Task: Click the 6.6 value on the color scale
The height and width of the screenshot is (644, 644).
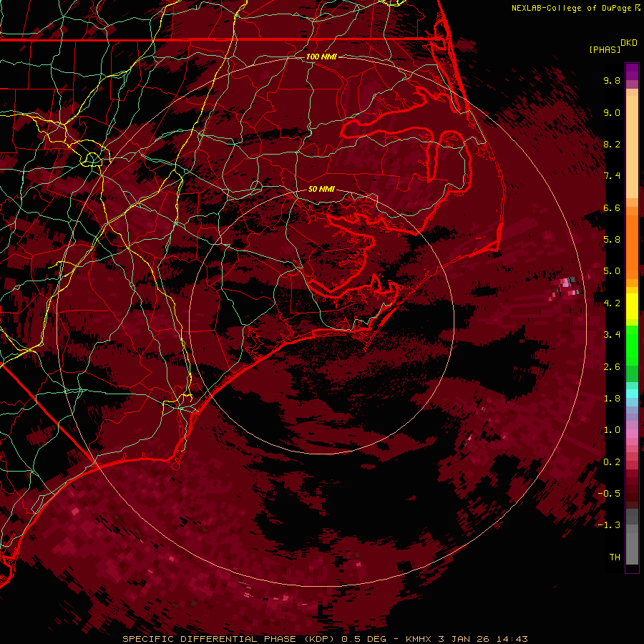Action: click(612, 208)
